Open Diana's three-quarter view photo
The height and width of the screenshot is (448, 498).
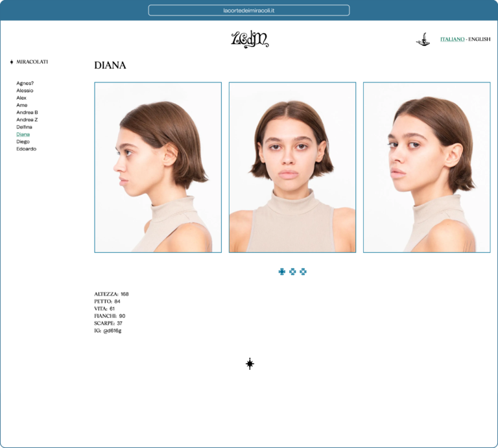click(x=427, y=167)
